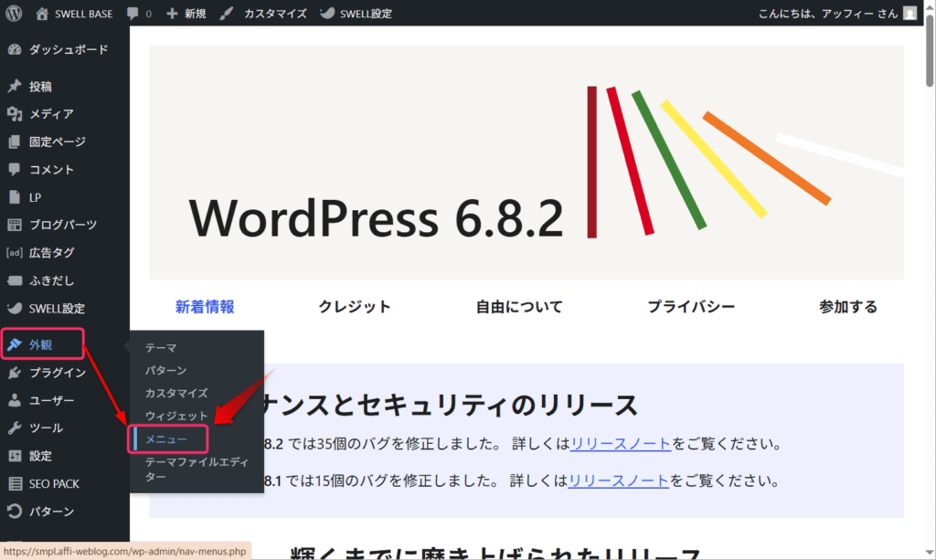This screenshot has width=936, height=560.
Task: Click the vertical scrollbar thumb
Action: tap(930, 50)
